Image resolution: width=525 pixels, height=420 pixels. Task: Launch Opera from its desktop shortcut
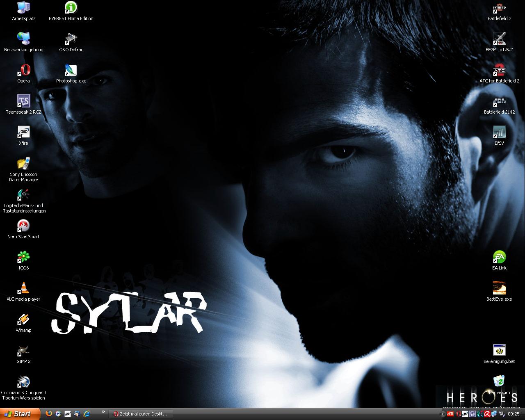coord(23,73)
